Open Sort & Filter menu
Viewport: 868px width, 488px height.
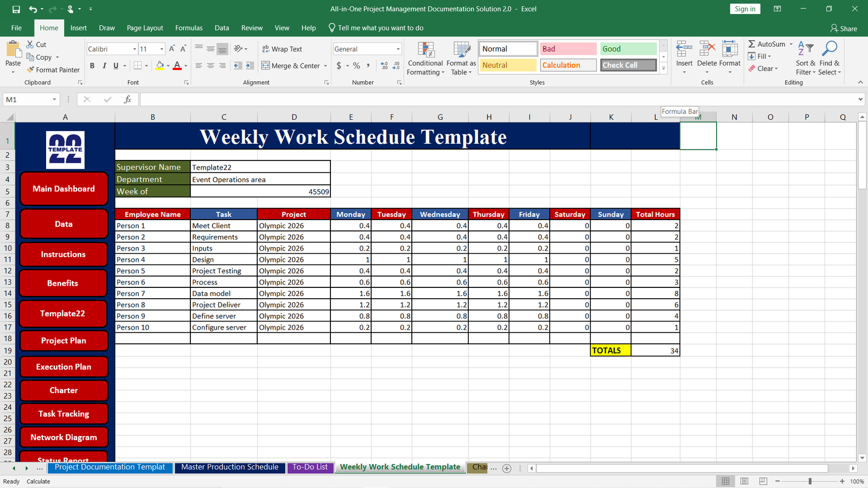coord(806,59)
